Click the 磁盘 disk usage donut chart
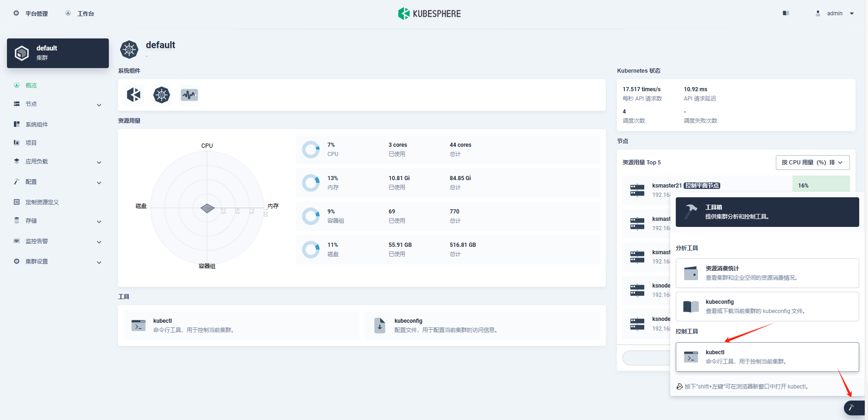 point(311,250)
